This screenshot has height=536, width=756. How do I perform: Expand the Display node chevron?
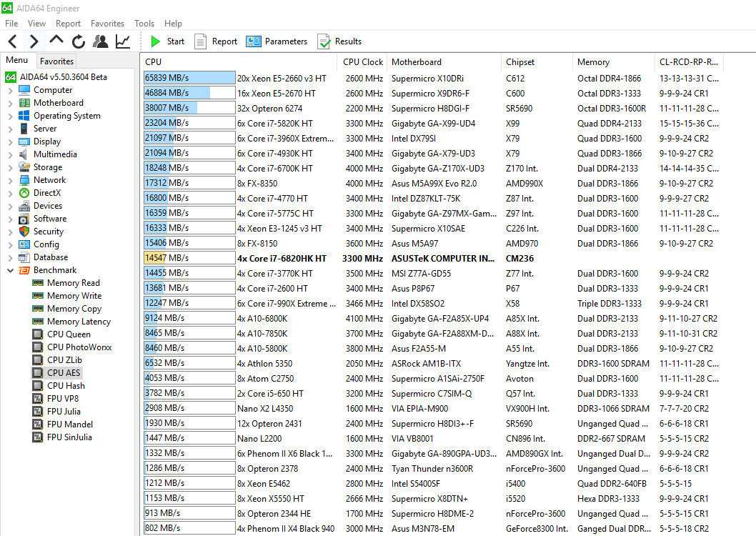point(11,142)
